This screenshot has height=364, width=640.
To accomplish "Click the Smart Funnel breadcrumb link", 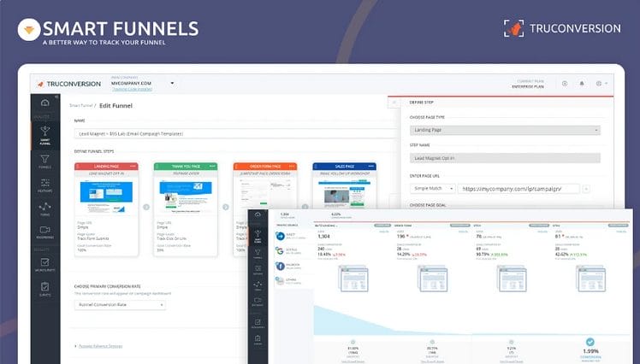I will 80,104.
